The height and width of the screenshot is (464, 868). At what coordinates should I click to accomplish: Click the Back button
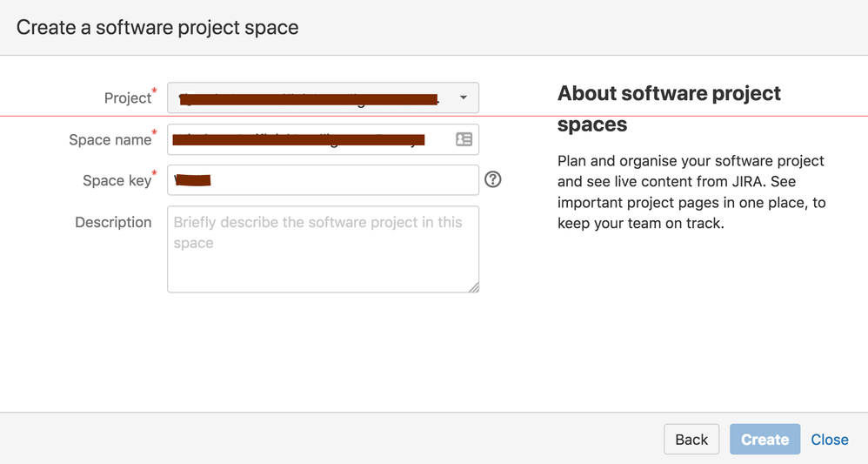pos(691,440)
